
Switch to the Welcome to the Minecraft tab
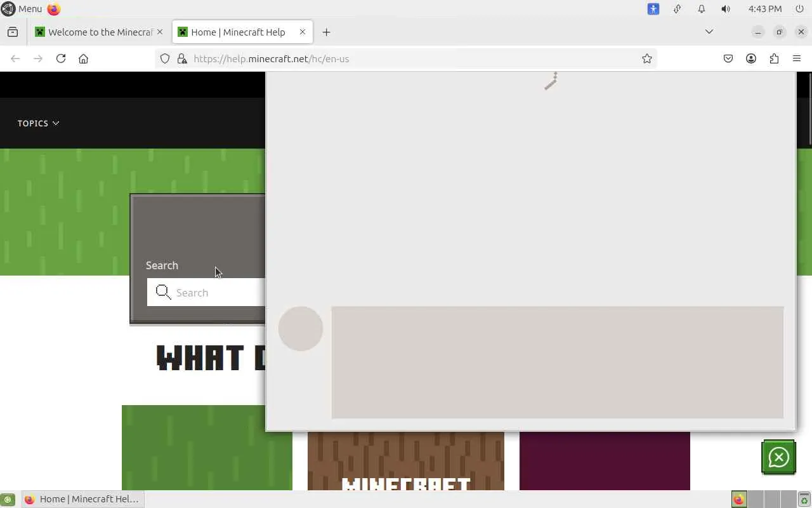[100, 32]
